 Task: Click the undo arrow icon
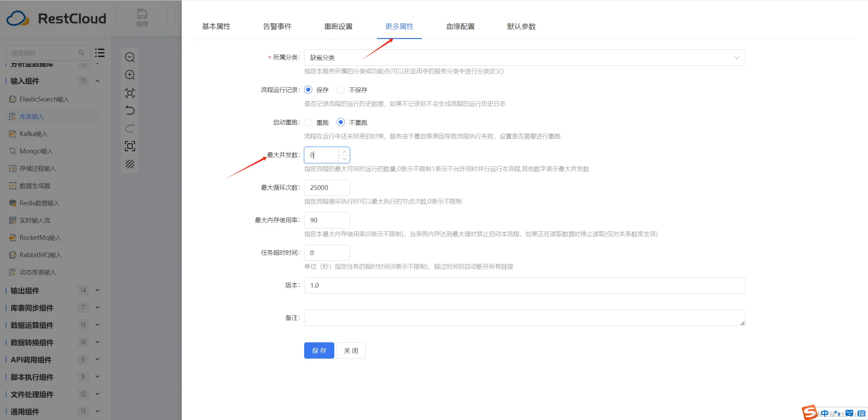130,110
